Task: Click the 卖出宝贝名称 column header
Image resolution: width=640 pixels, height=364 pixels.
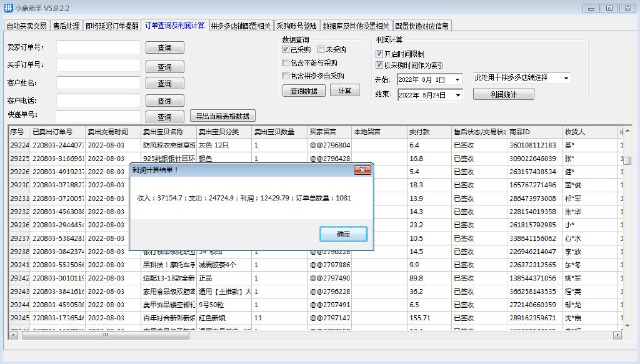Action: click(x=169, y=132)
